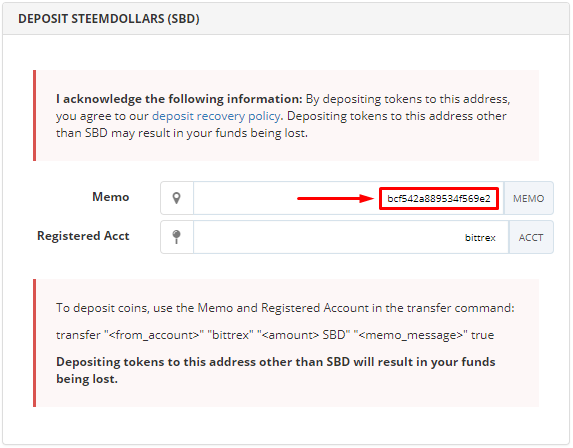Click inside the Memo input field
Image resolution: width=573 pixels, height=448 pixels.
[x=349, y=198]
